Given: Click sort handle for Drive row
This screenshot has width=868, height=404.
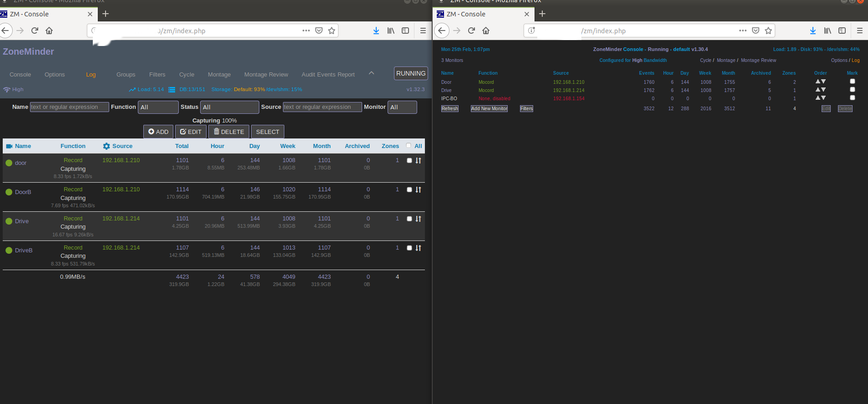Looking at the screenshot, I should coord(419,219).
